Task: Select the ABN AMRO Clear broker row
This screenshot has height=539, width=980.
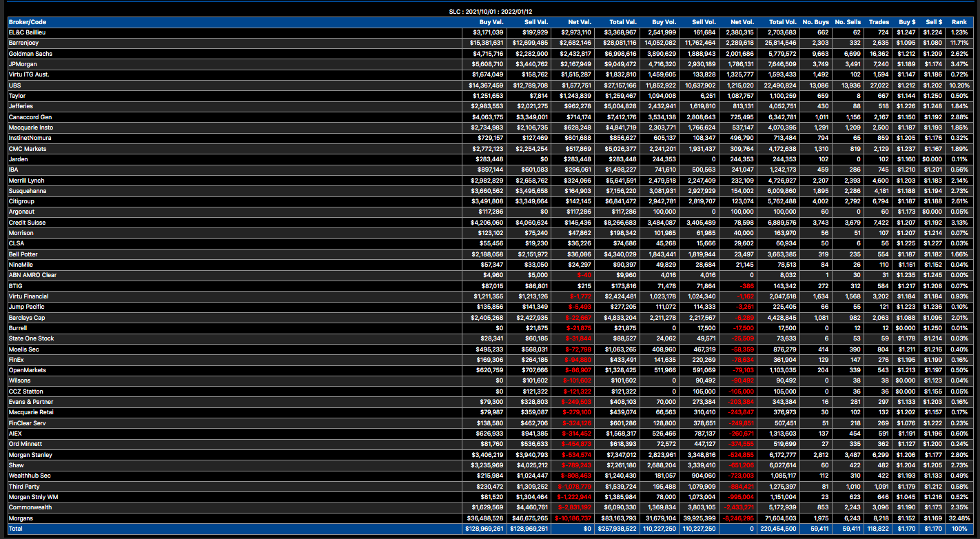Action: (x=489, y=275)
